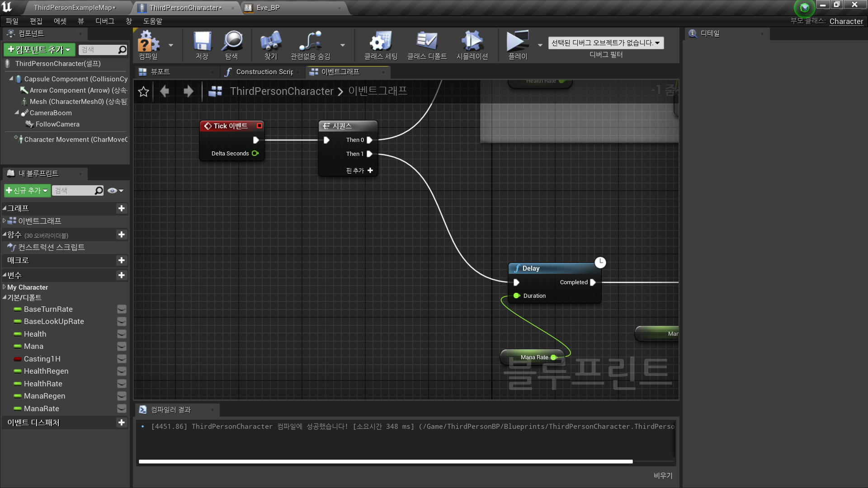Viewport: 868px width, 488px height.
Task: Click the Find (찾기) binoculars icon
Action: pos(270,42)
